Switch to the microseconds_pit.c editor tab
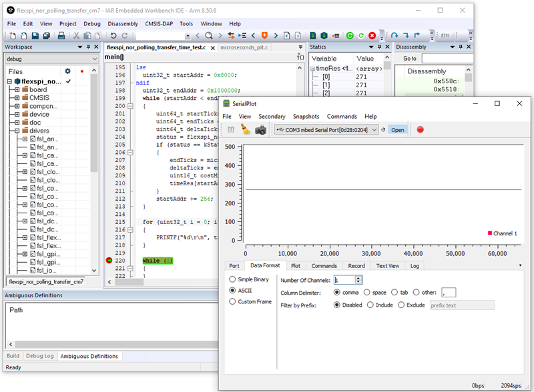Screen dimensions: 534x392 pos(244,47)
